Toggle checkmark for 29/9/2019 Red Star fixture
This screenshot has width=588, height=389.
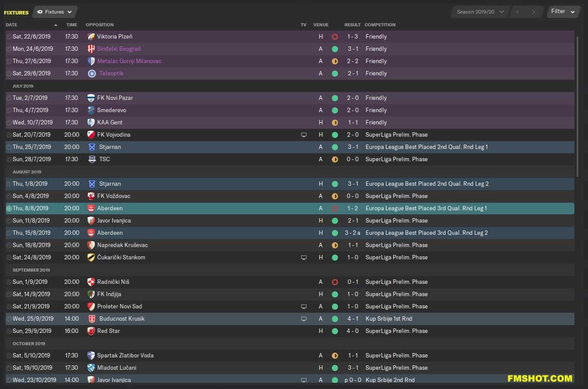(9, 331)
